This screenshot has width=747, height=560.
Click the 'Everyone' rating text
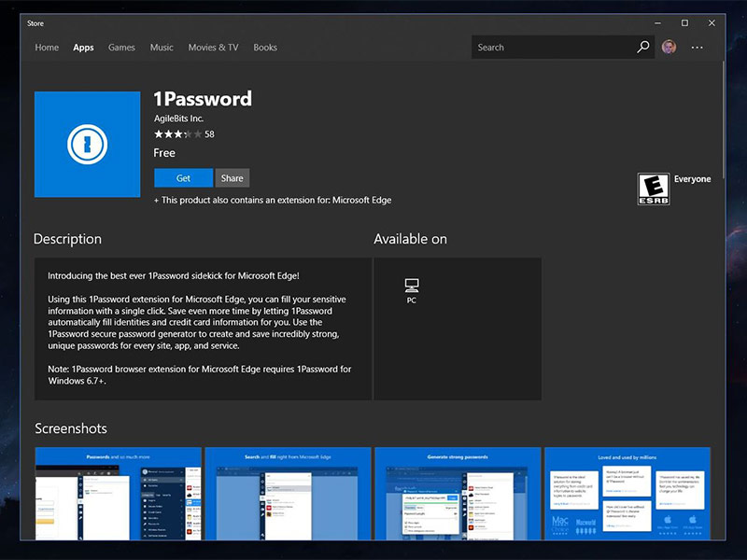pyautogui.click(x=692, y=179)
